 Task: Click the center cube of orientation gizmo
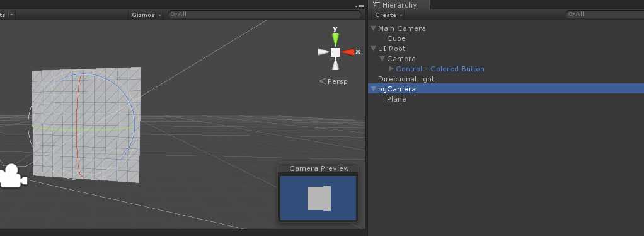(x=336, y=52)
